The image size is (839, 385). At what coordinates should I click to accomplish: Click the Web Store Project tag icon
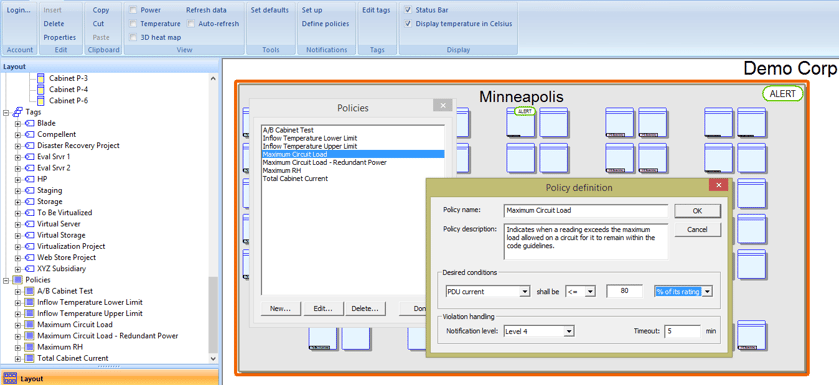tap(29, 257)
